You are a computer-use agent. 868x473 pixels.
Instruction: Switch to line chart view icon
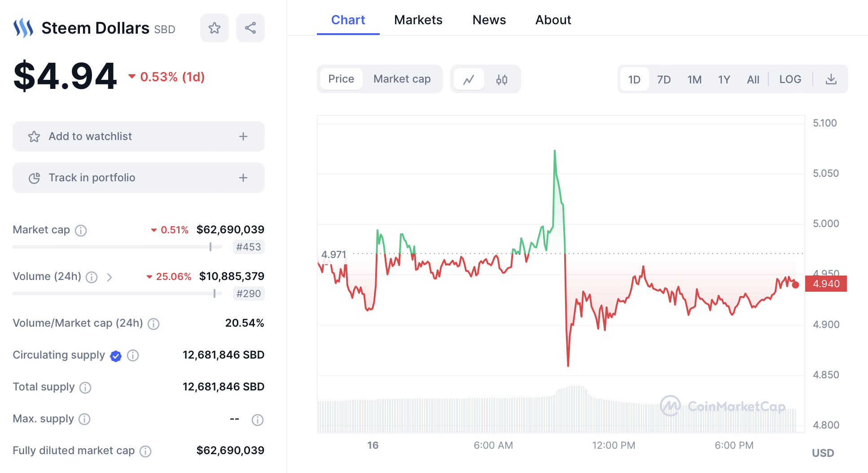pos(469,80)
